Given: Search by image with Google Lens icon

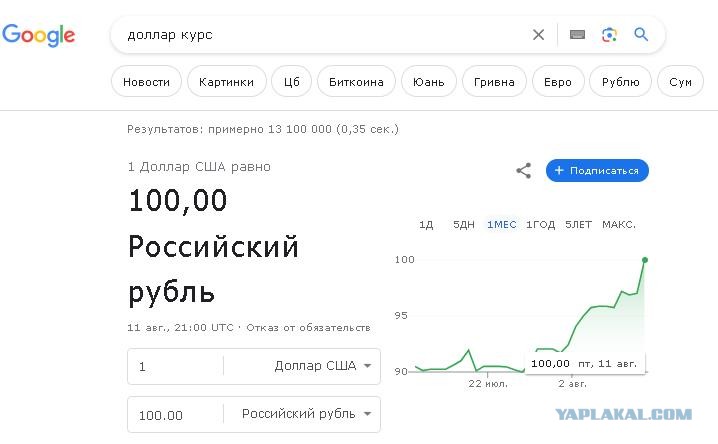Looking at the screenshot, I should [x=609, y=35].
